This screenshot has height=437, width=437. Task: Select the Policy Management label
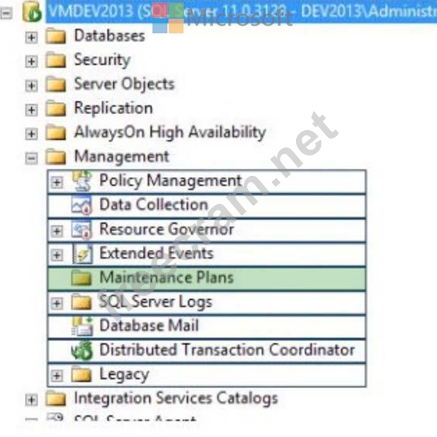click(x=170, y=181)
